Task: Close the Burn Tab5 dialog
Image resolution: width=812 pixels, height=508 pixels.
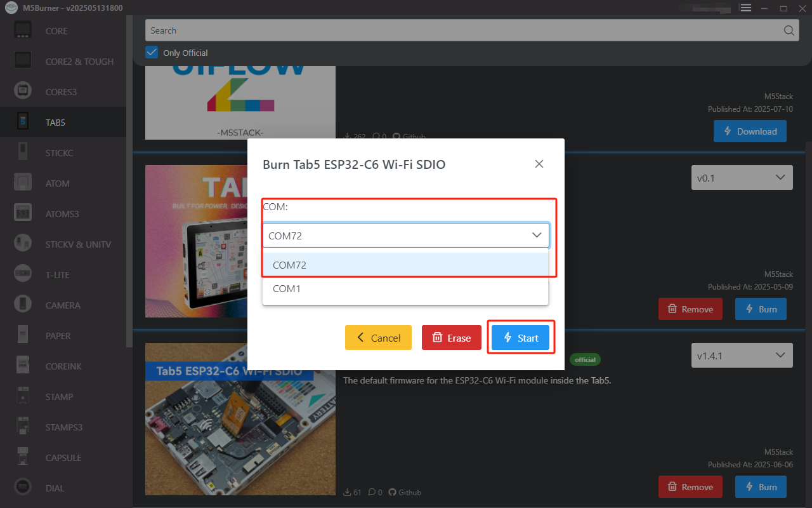Action: 539,164
